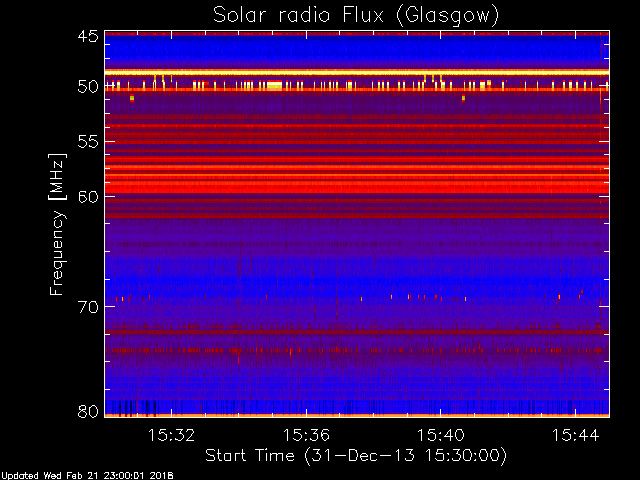Viewport: 640px width, 480px height.
Task: Select the Start Time axis caption
Action: [356, 456]
